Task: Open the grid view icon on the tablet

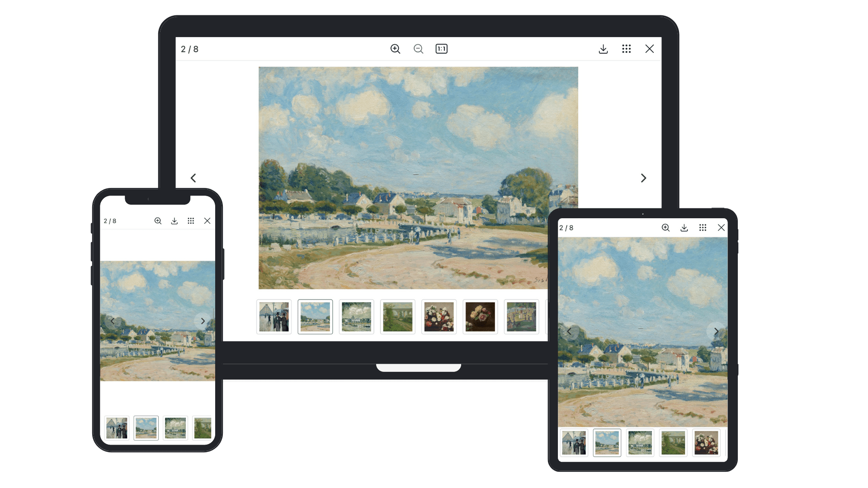Action: 703,228
